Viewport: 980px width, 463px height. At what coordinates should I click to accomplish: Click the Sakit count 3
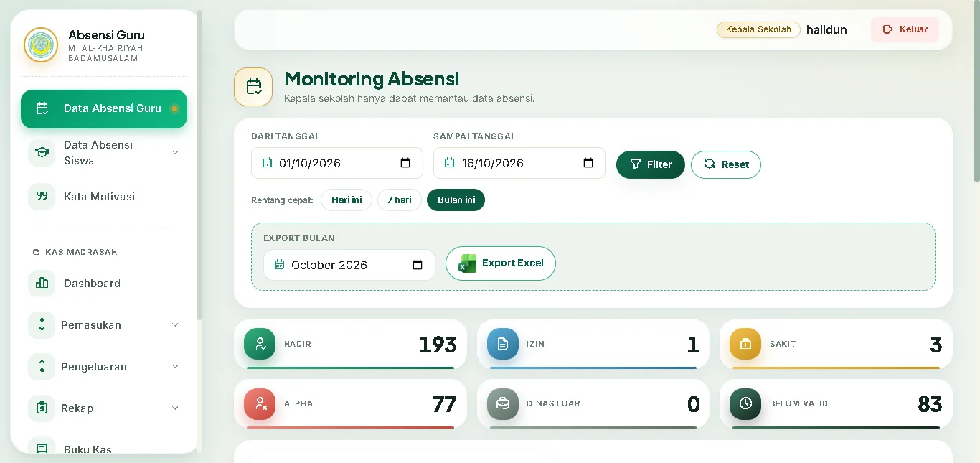936,345
